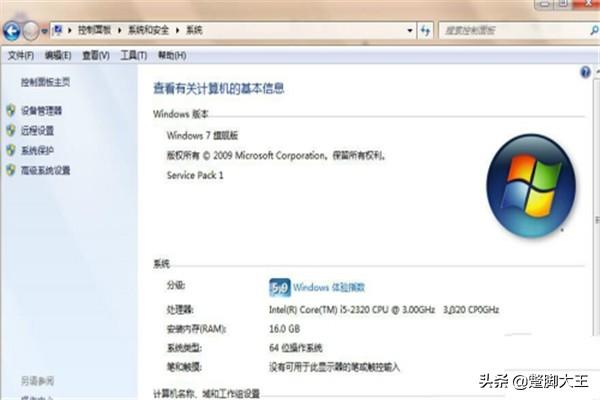Expand arrow after 控制面板 breadcrumb

pos(119,30)
